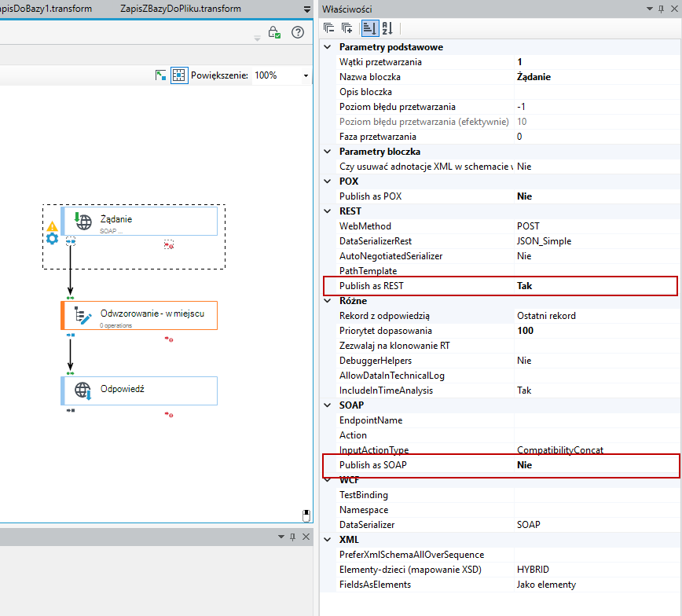Pin the Właściwości panel
Image resolution: width=682 pixels, height=616 pixels.
pos(661,9)
